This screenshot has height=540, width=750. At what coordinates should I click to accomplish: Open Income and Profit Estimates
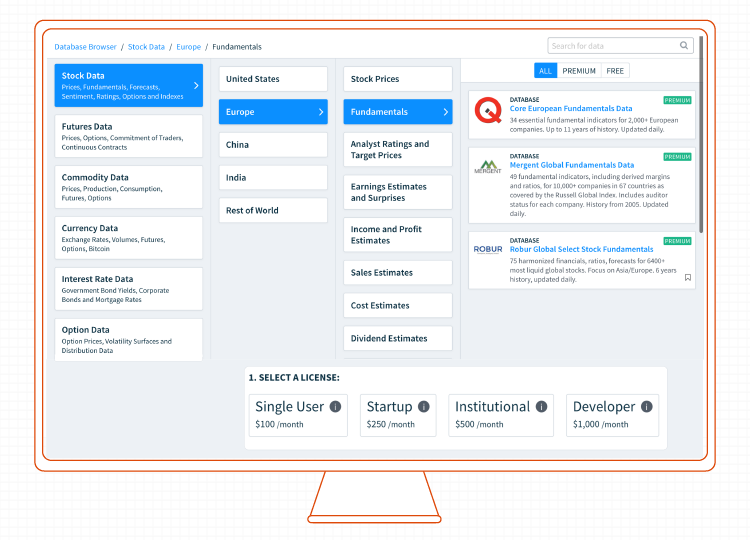[x=398, y=235]
